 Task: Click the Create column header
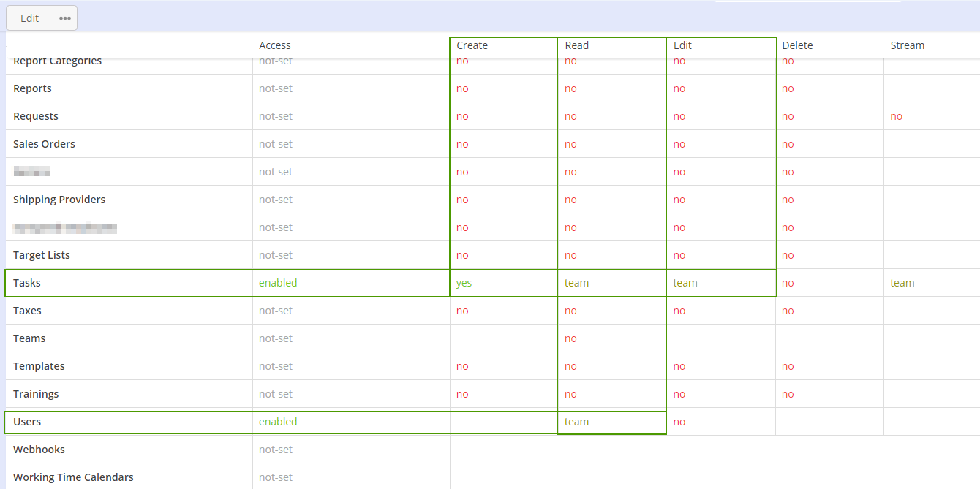click(472, 45)
